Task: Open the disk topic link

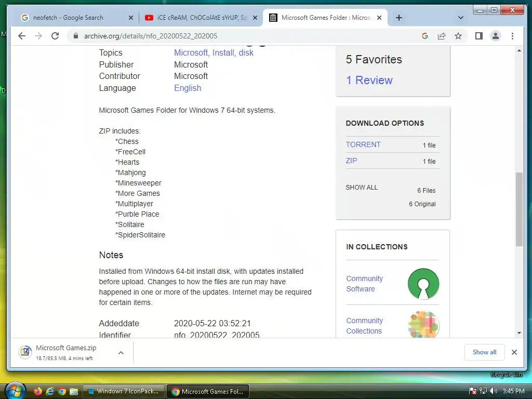Action: pos(246,52)
